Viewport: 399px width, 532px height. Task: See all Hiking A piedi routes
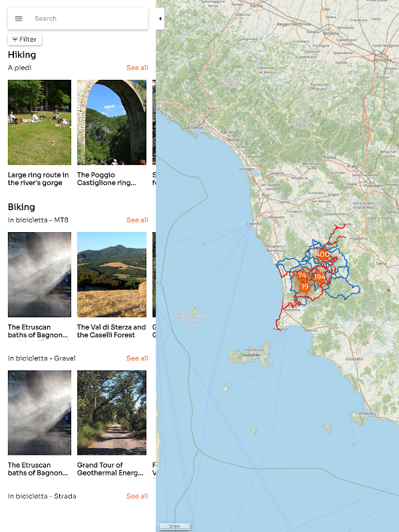click(x=137, y=68)
